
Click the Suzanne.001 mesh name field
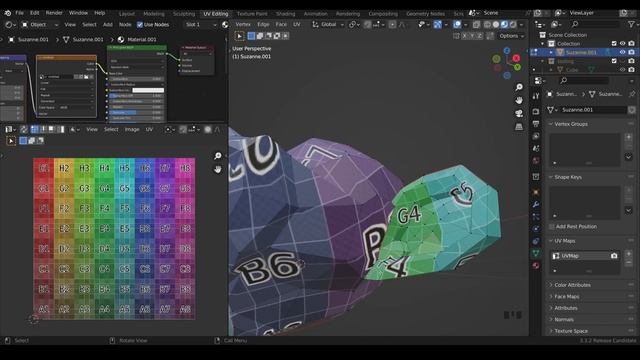point(593,110)
